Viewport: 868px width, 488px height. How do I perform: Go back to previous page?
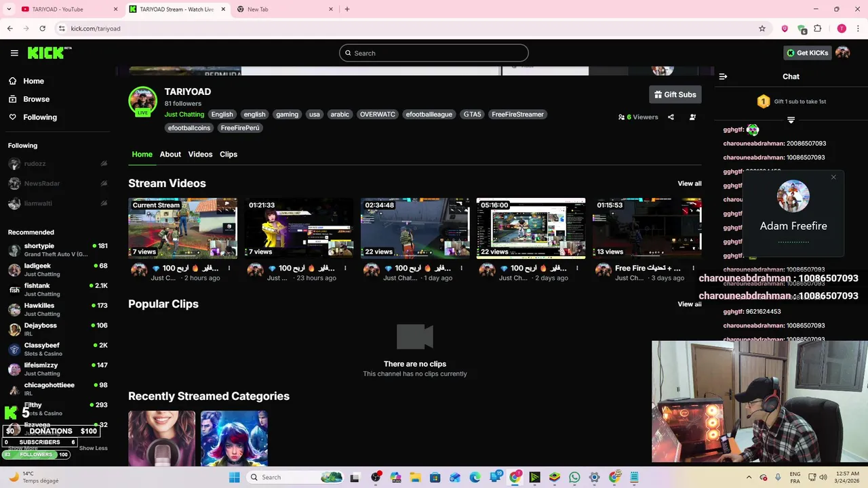[9, 28]
